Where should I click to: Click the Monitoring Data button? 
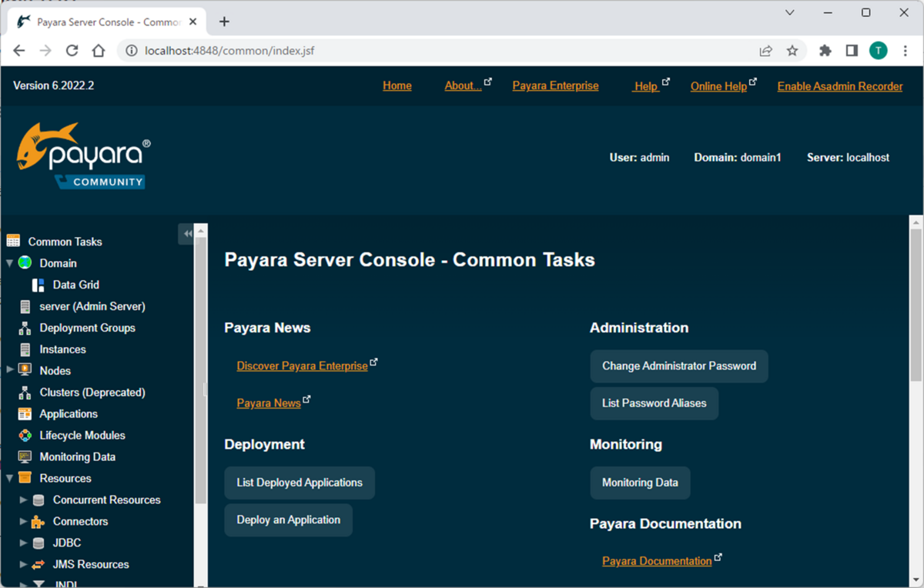pyautogui.click(x=641, y=483)
